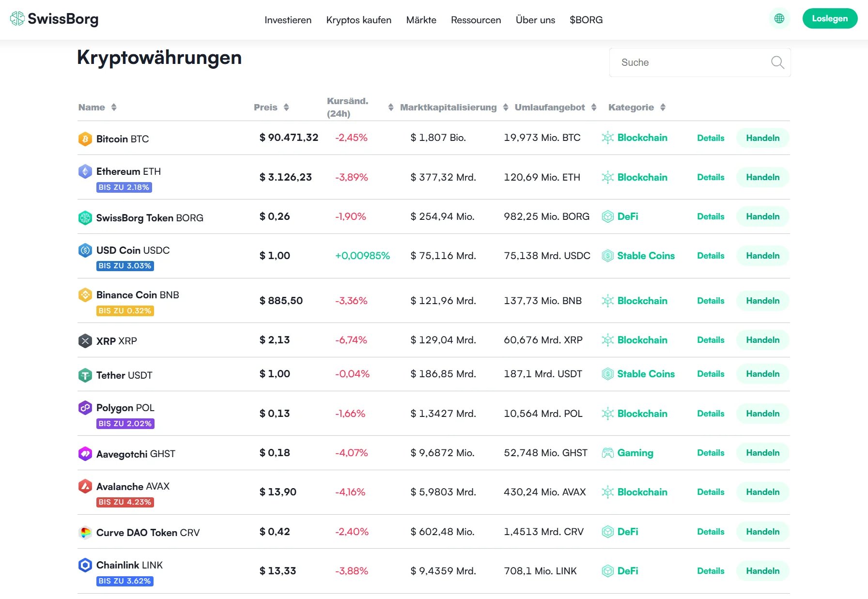The image size is (868, 599).
Task: Open the Investieren menu
Action: [x=288, y=20]
